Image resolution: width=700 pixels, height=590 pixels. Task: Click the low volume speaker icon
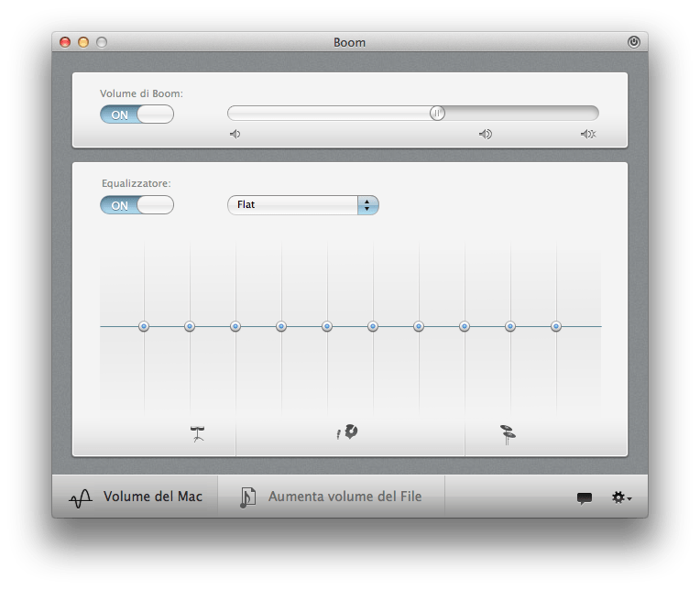235,134
